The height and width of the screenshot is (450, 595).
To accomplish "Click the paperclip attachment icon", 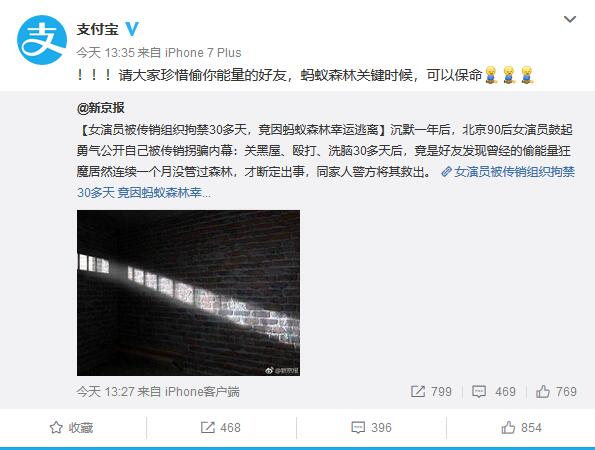I will (446, 172).
